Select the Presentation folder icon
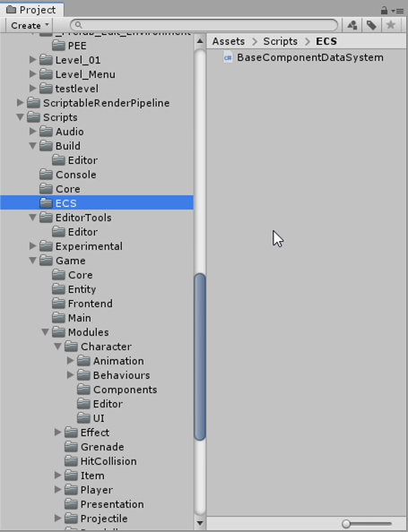The width and height of the screenshot is (408, 532). (x=71, y=504)
